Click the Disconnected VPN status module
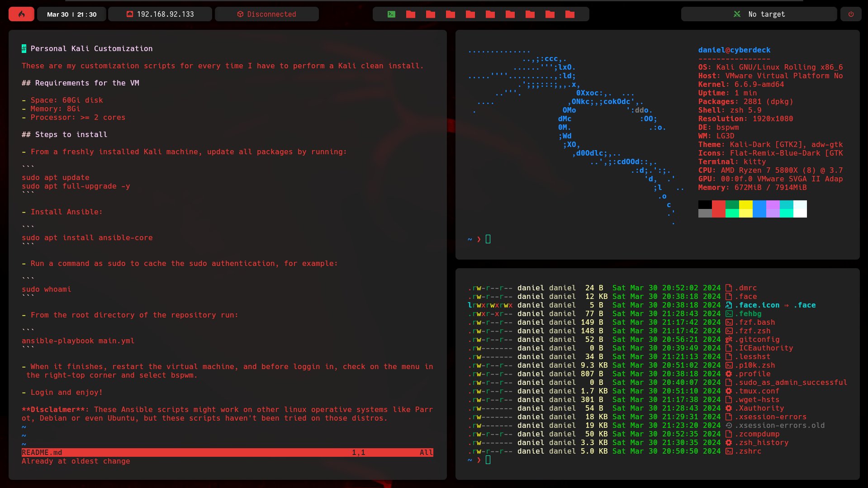The image size is (868, 488). pyautogui.click(x=267, y=14)
